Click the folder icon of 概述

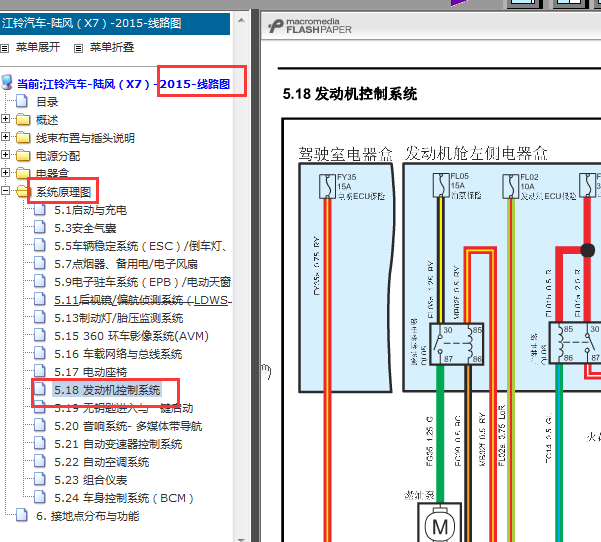coord(23,119)
